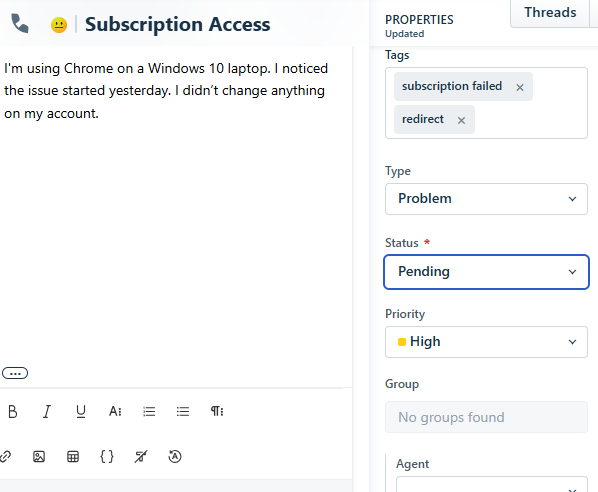Insert a table in editor
598x492 pixels.
click(x=73, y=457)
